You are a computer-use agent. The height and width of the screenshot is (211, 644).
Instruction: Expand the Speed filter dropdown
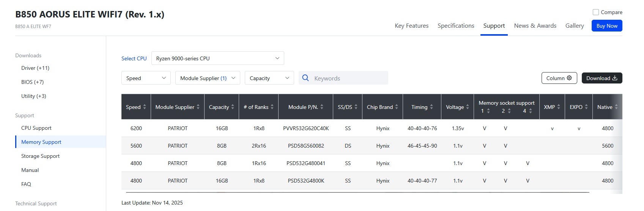click(146, 78)
